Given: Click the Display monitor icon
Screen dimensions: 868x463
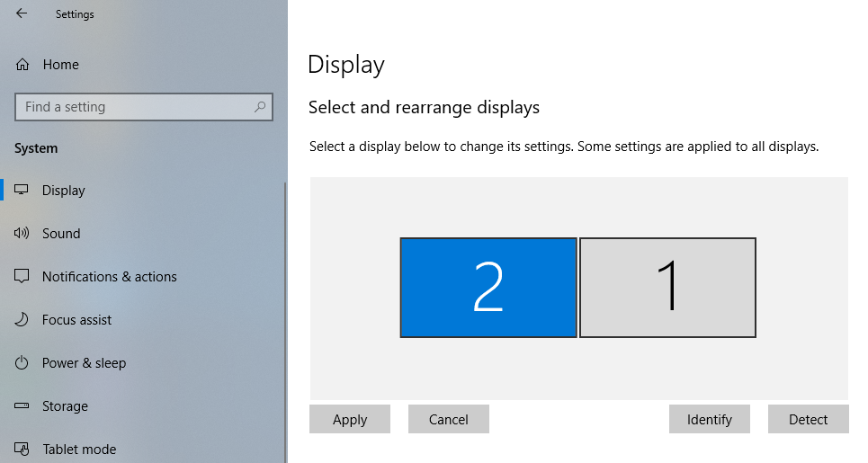Looking at the screenshot, I should (x=22, y=190).
